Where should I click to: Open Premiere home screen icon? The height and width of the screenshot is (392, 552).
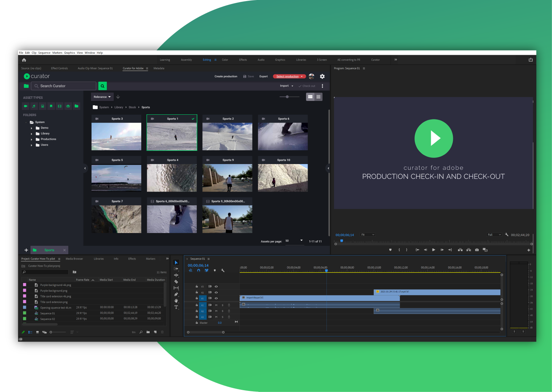point(24,60)
